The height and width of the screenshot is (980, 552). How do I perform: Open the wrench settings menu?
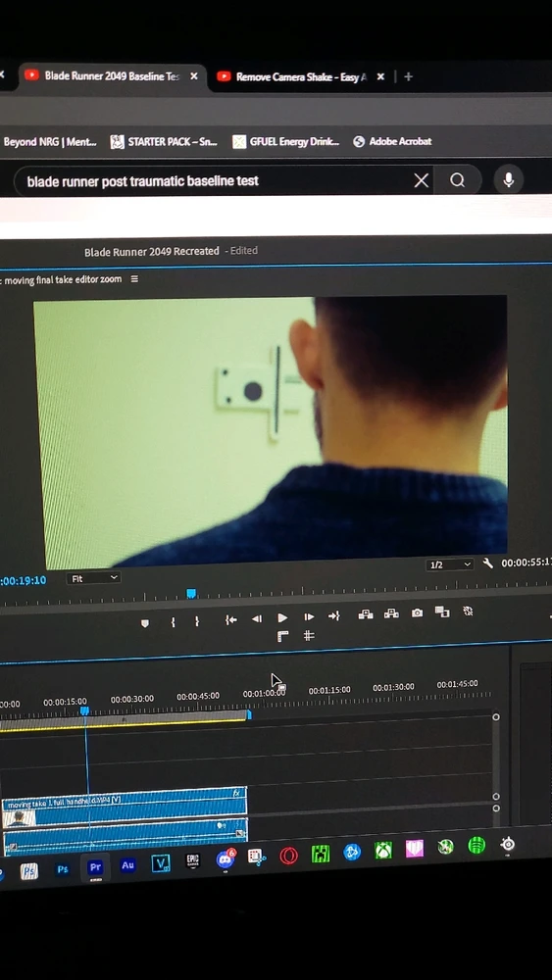[x=488, y=563]
